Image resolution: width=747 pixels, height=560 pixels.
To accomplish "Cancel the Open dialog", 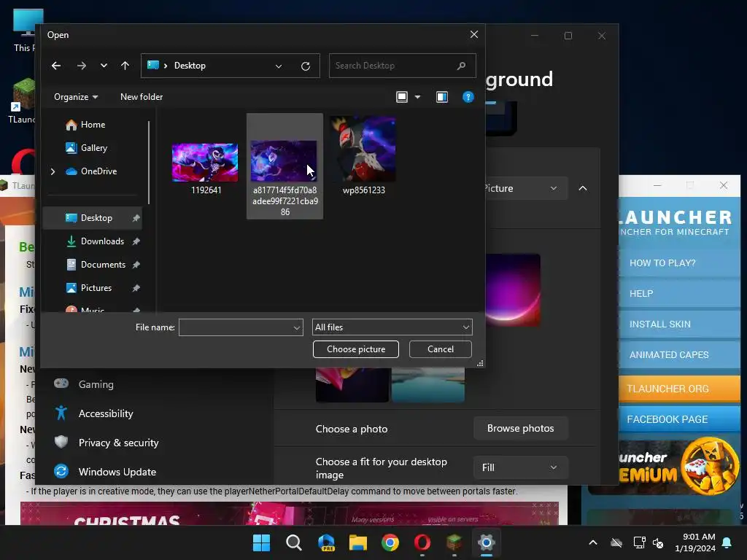I will point(440,349).
